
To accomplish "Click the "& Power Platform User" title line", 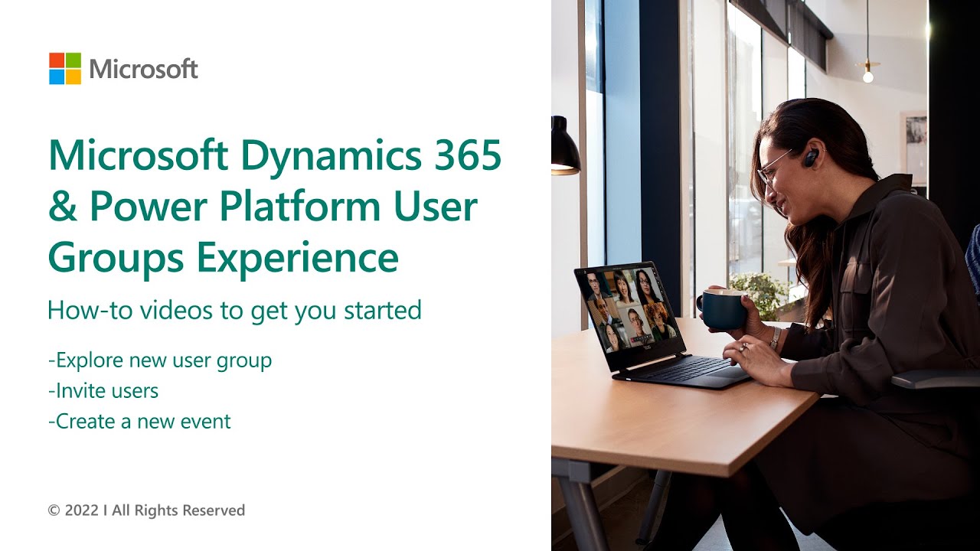I will pyautogui.click(x=263, y=207).
